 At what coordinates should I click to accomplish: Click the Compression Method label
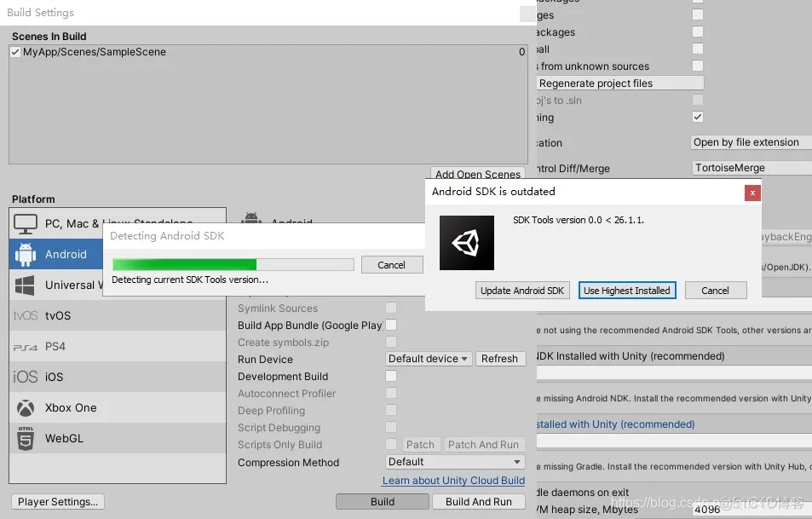pyautogui.click(x=289, y=462)
